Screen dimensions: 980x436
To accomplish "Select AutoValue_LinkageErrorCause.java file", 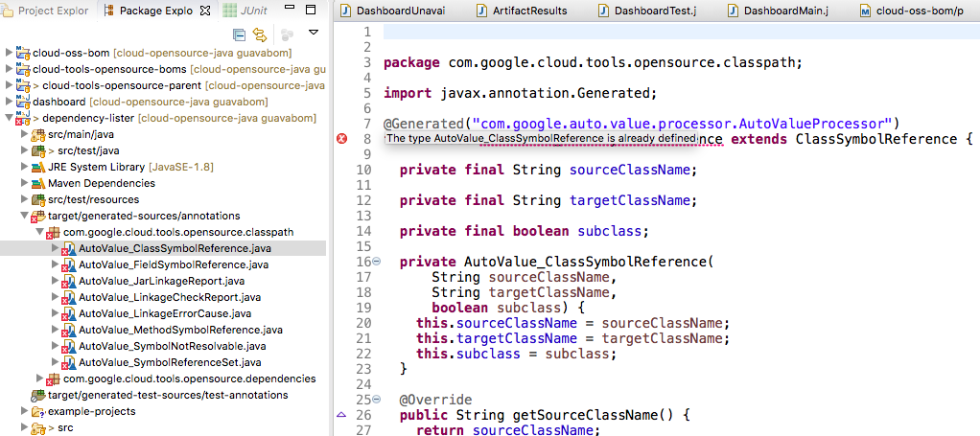I will (x=166, y=313).
